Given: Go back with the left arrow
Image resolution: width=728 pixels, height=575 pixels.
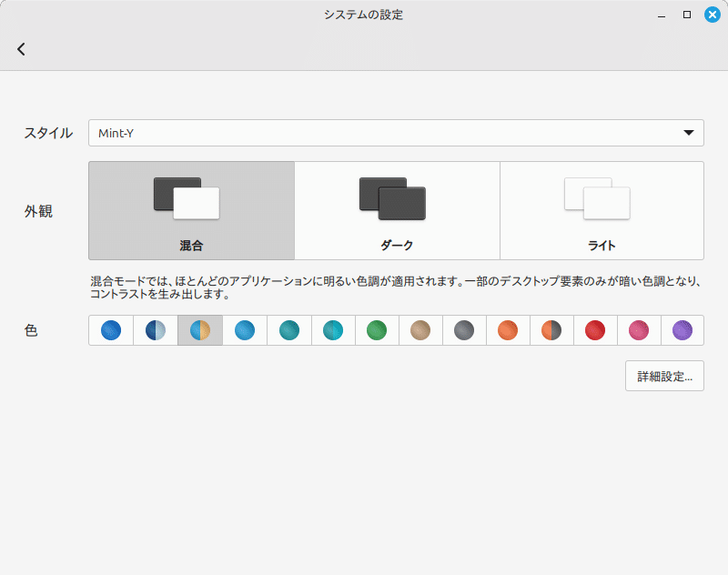Looking at the screenshot, I should pyautogui.click(x=21, y=49).
